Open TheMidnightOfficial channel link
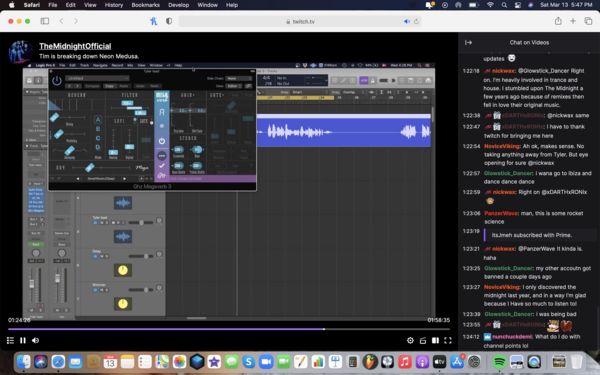600x375 pixels. 75,46
